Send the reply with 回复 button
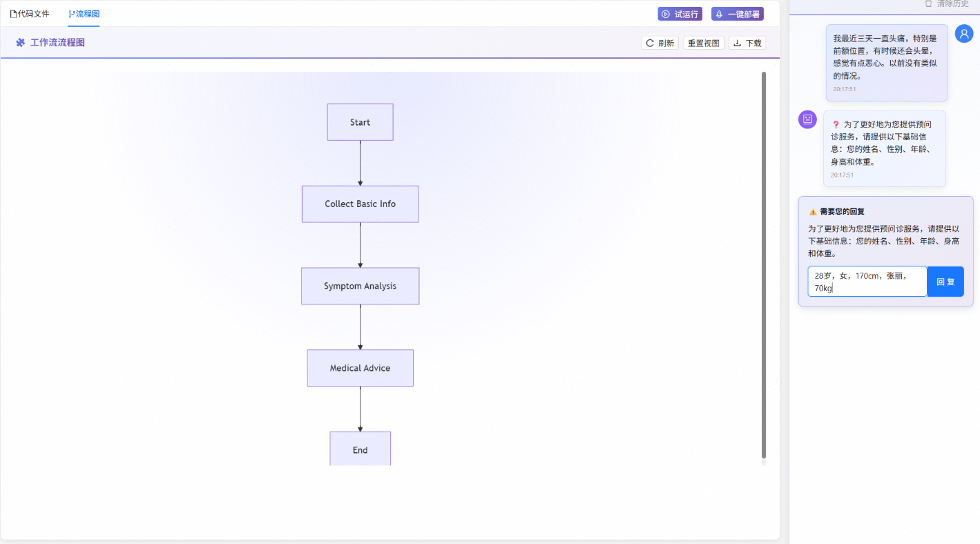This screenshot has height=544, width=980. pos(945,282)
